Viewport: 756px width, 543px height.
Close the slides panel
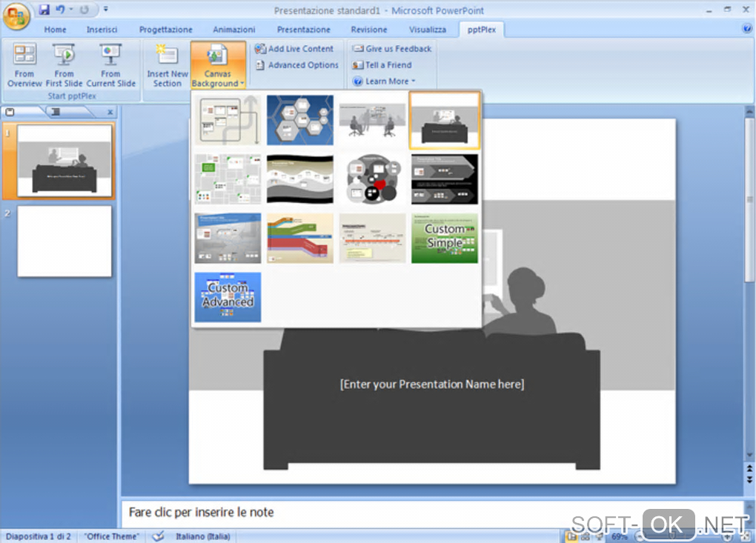(x=110, y=112)
